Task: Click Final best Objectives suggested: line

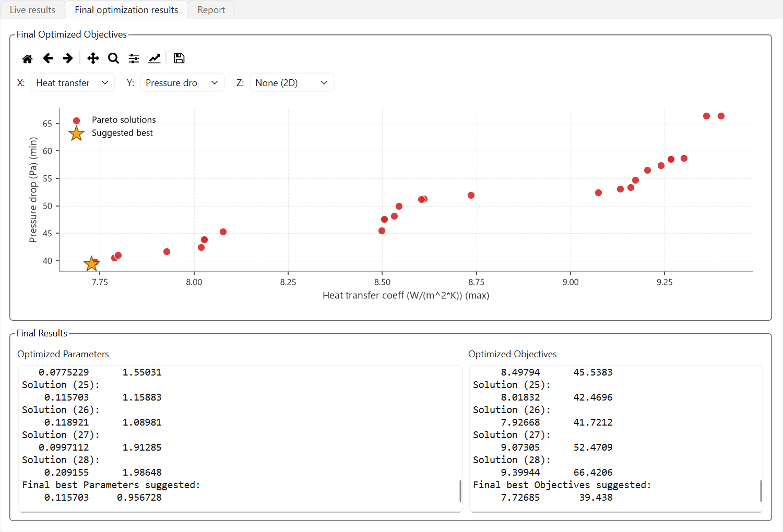Action: click(x=562, y=485)
